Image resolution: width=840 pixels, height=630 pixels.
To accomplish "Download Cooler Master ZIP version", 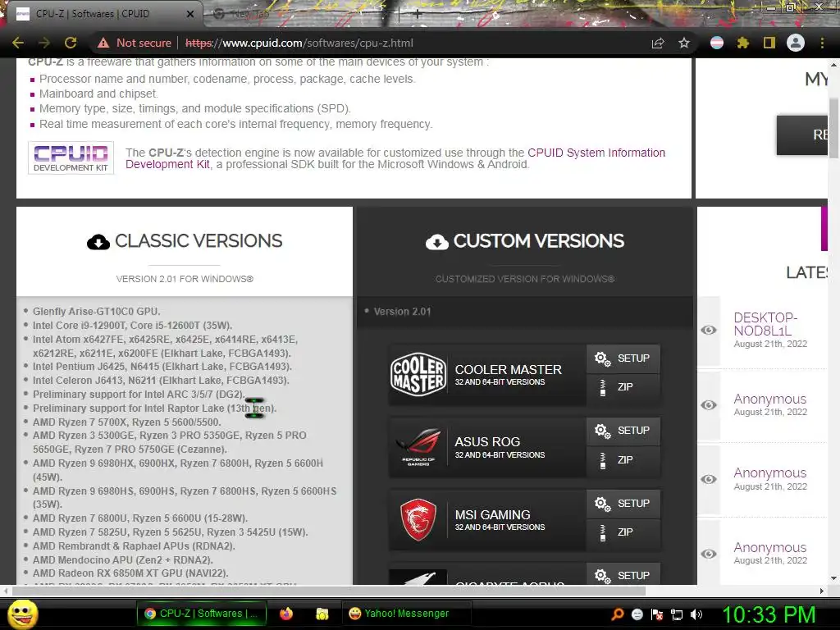I will click(623, 387).
